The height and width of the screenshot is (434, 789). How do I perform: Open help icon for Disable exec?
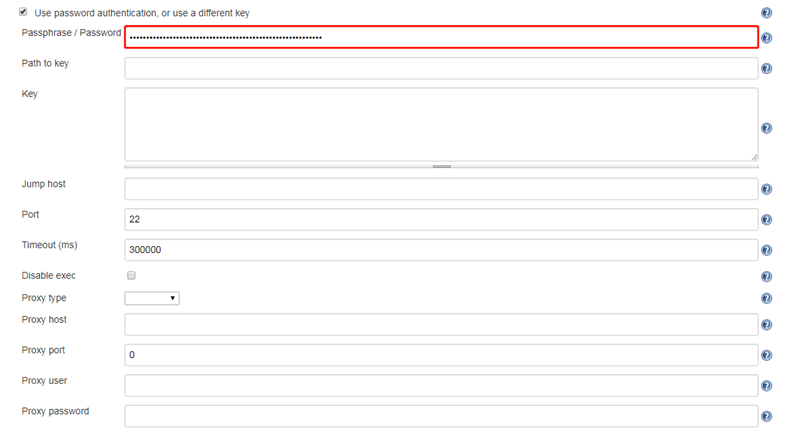click(766, 276)
